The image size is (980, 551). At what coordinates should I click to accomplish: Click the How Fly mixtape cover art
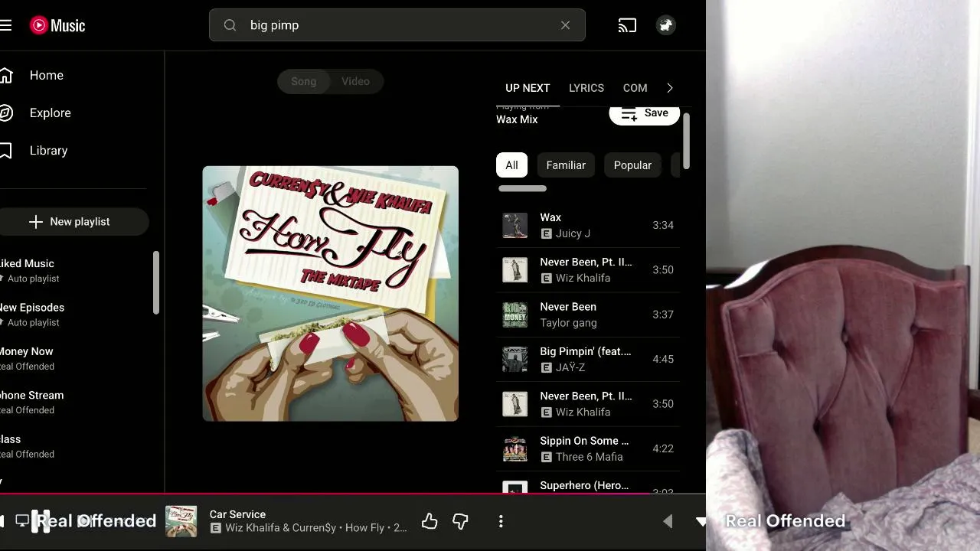331,294
